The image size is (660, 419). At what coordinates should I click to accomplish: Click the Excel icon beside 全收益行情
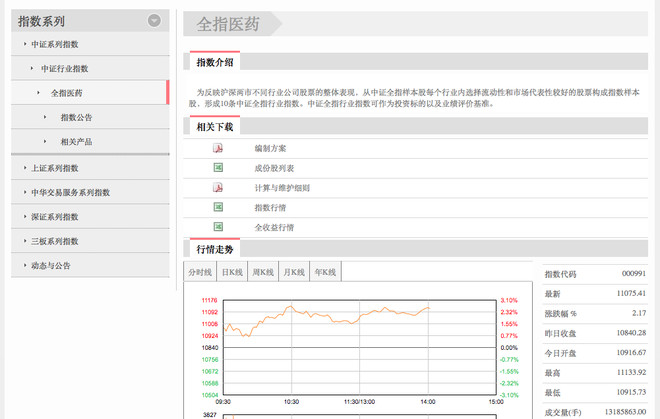pyautogui.click(x=218, y=227)
